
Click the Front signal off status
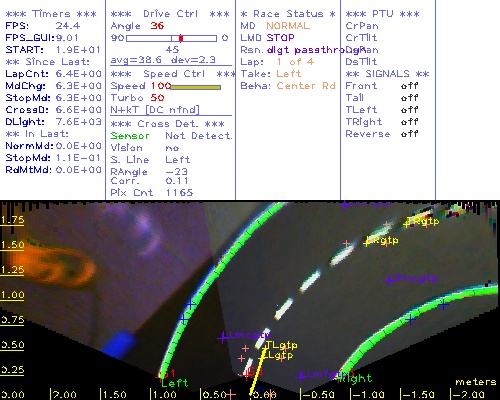click(x=410, y=86)
